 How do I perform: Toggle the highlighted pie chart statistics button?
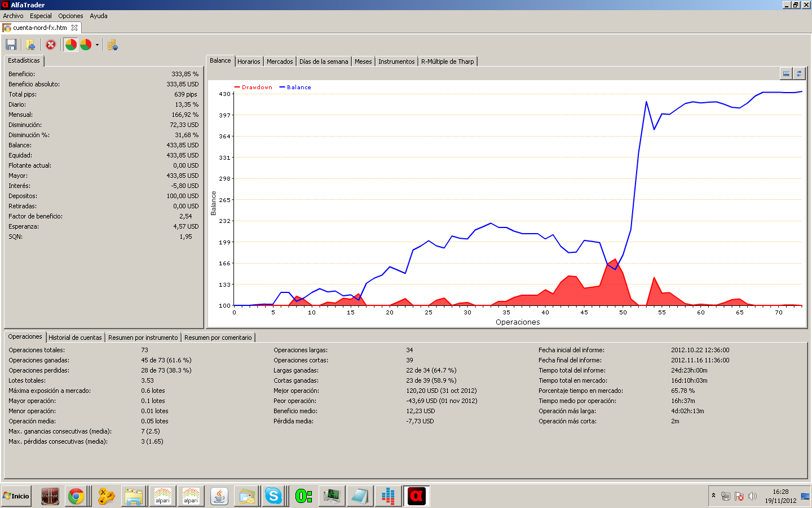pyautogui.click(x=70, y=45)
